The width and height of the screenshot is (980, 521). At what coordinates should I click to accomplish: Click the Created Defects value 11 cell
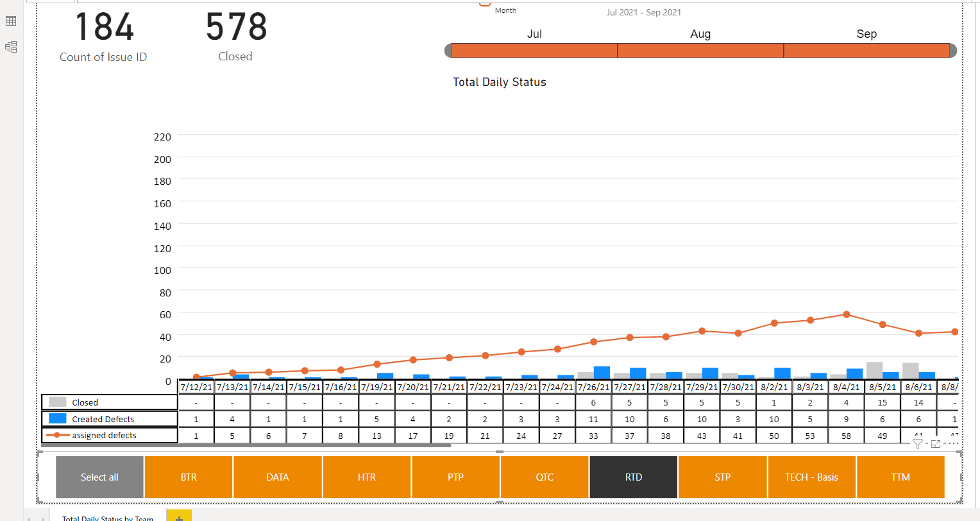coord(593,419)
